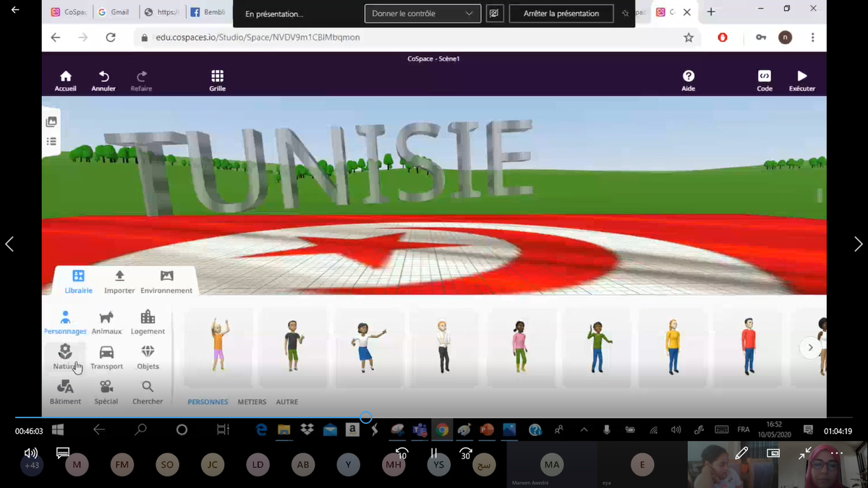This screenshot has height=488, width=868.
Task: Click Arrêter la présentation button
Action: (x=561, y=14)
